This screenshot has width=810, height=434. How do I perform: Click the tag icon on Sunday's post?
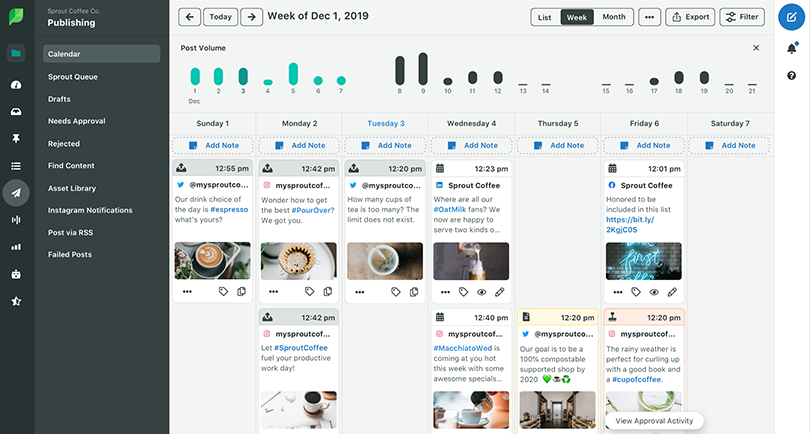225,291
